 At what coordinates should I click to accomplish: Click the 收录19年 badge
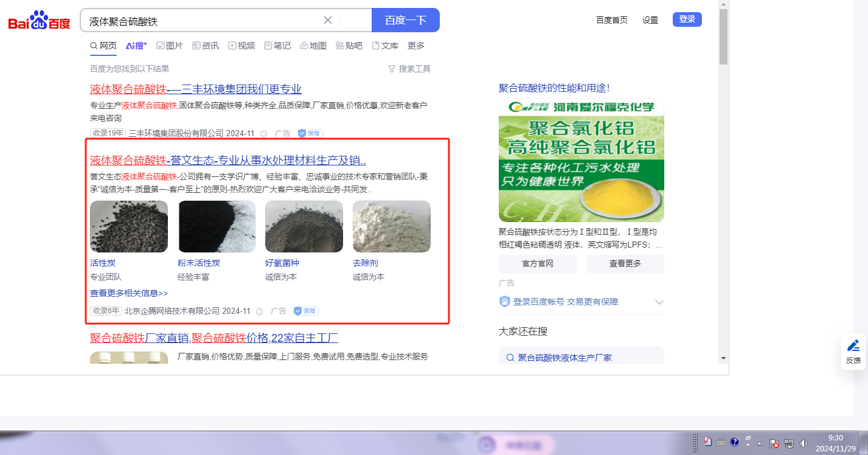coord(108,133)
